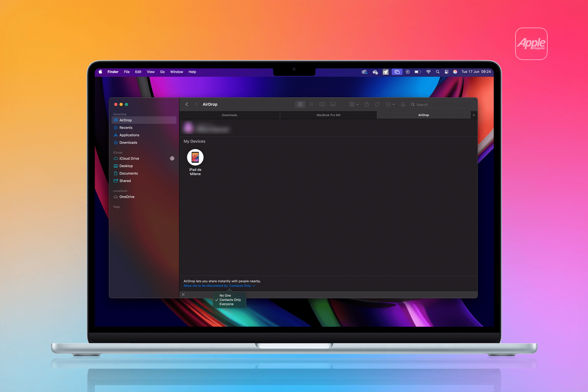Open the Finder menu
The image size is (588, 392).
tap(113, 72)
